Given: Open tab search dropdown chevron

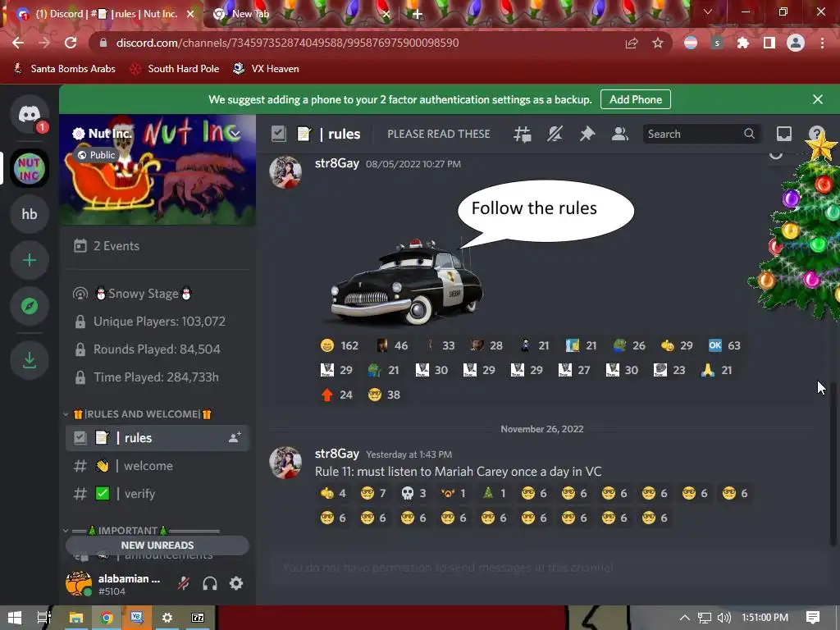Looking at the screenshot, I should (708, 11).
